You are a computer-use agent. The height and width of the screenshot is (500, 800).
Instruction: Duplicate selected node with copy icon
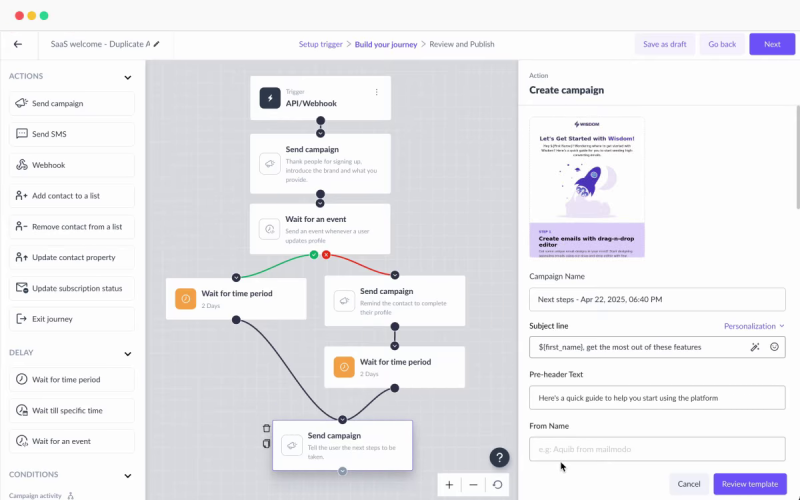(x=266, y=444)
